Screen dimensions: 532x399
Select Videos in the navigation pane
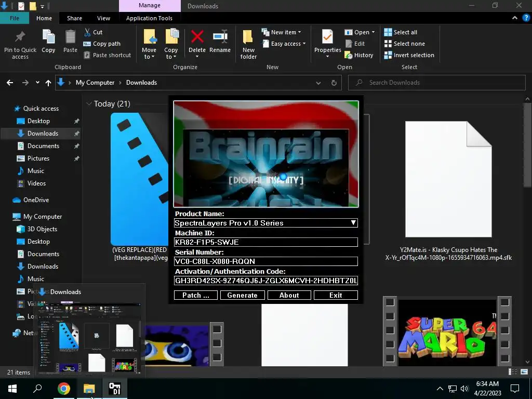click(36, 183)
